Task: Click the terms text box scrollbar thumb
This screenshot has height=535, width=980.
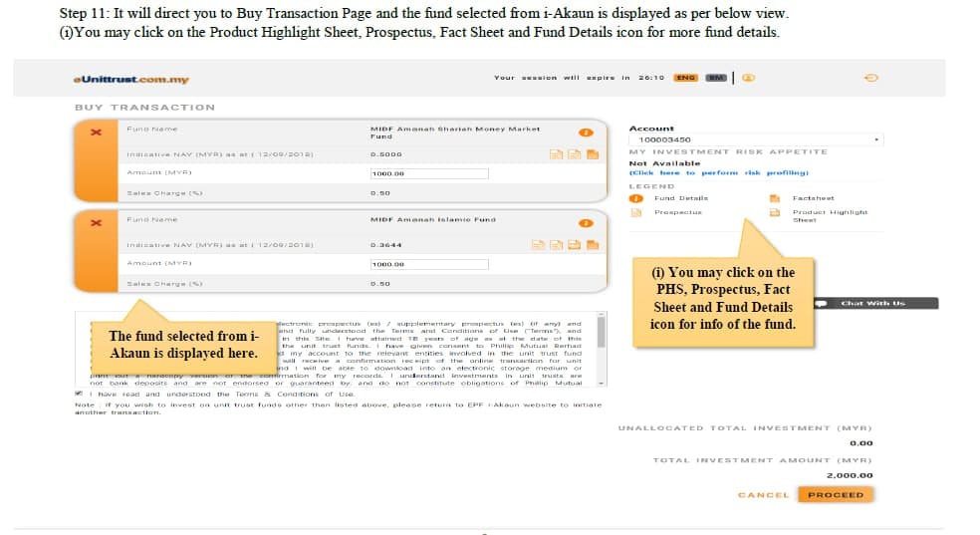Action: coord(602,331)
